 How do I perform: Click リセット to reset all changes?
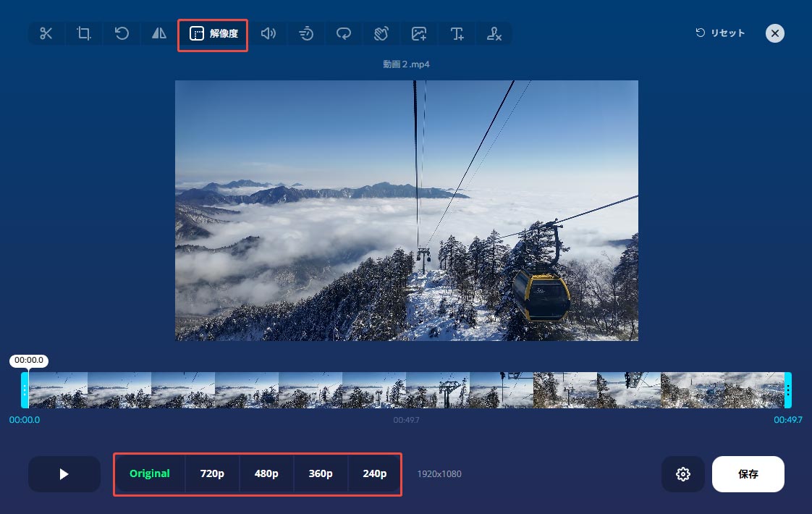(x=720, y=33)
